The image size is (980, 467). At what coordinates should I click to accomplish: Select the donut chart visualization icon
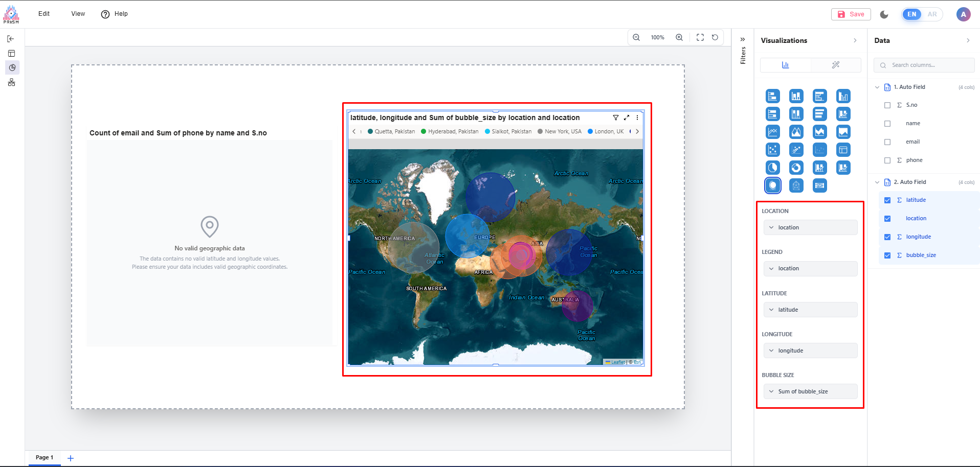click(x=796, y=168)
